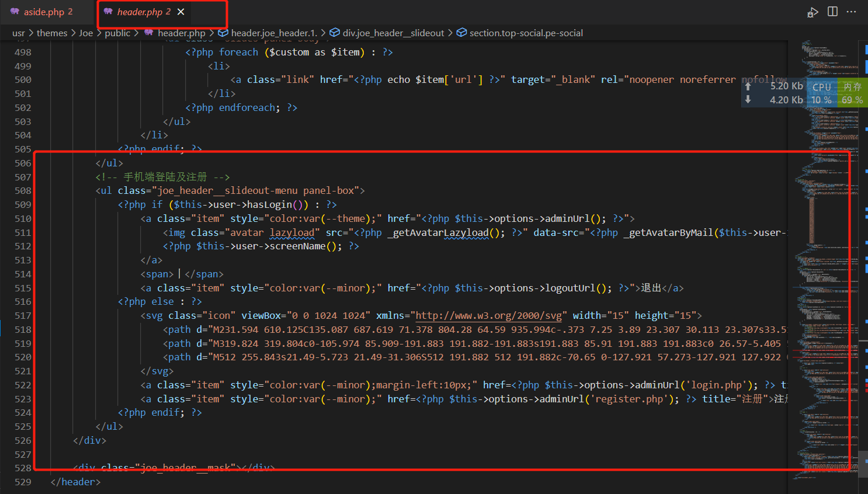Viewport: 868px width, 494px height.
Task: Click the header.joe_header symbol icon in breadcrumb
Action: pos(223,33)
